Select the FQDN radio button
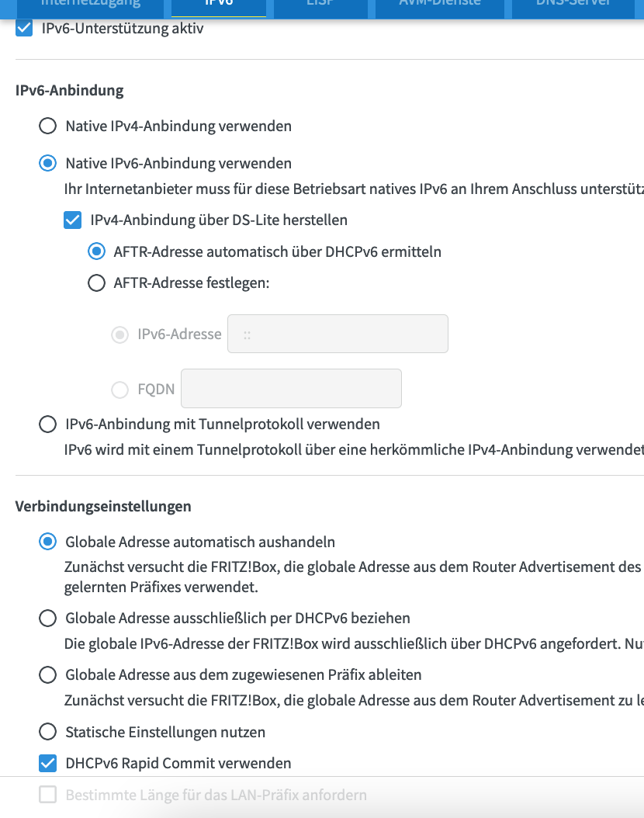Screen dimensions: 644x818 coord(120,389)
